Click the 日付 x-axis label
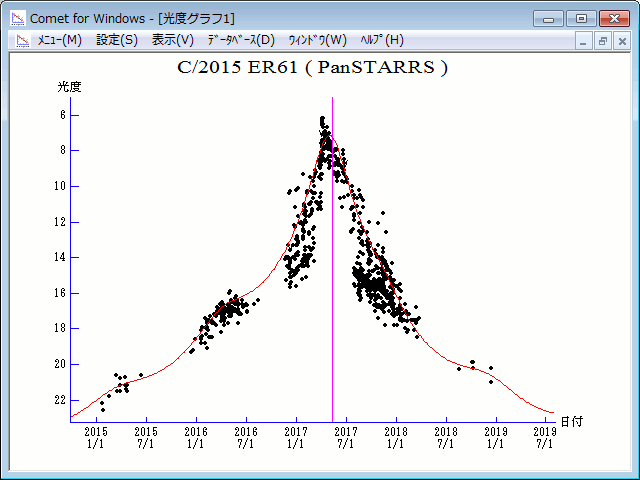 571,421
